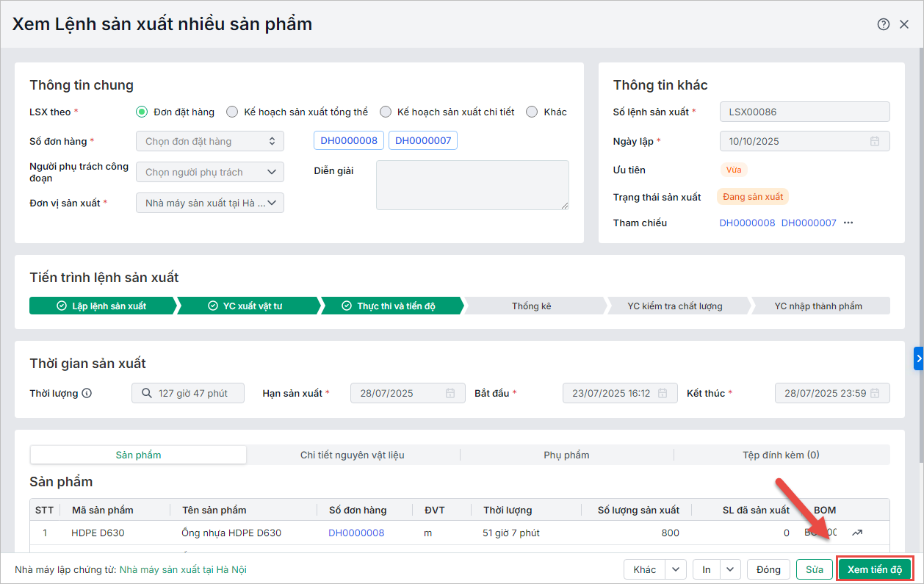Image resolution: width=924 pixels, height=584 pixels.
Task: Open calendar icon in Hạn sản xuất field
Action: point(450,393)
